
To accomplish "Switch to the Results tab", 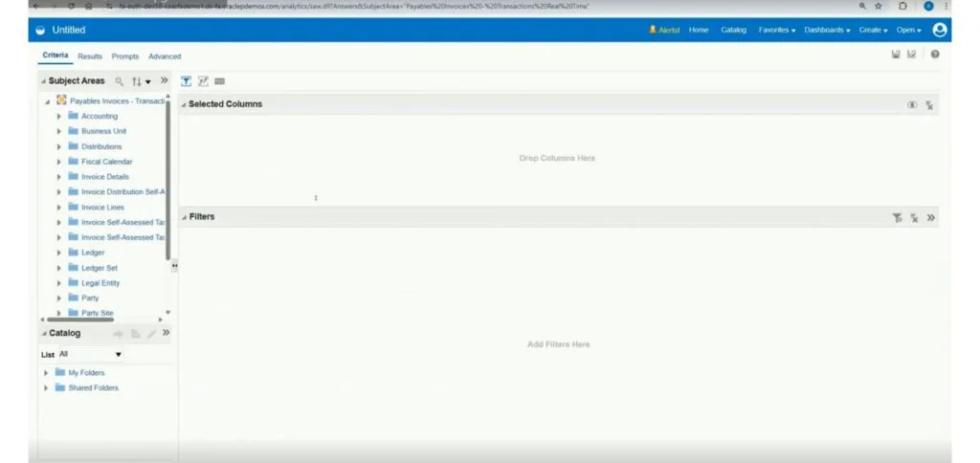I will [89, 56].
